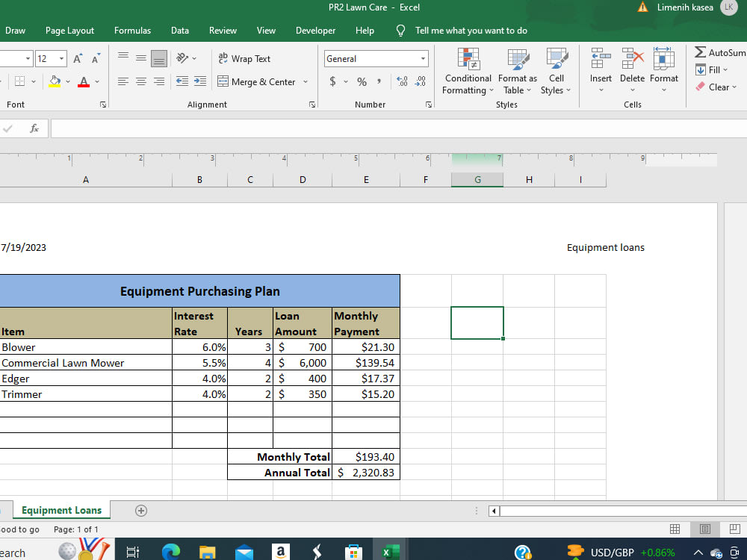
Task: Open the View tab
Action: [x=266, y=31]
